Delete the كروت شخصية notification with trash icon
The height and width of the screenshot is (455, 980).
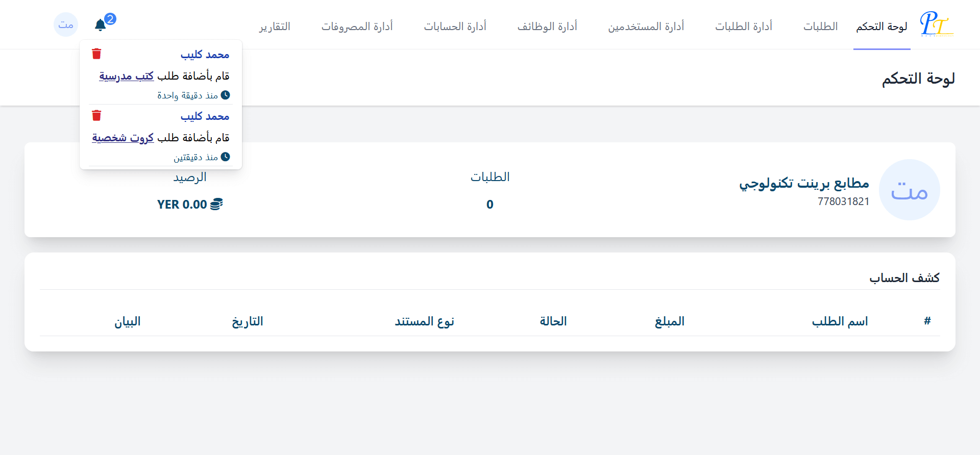96,115
